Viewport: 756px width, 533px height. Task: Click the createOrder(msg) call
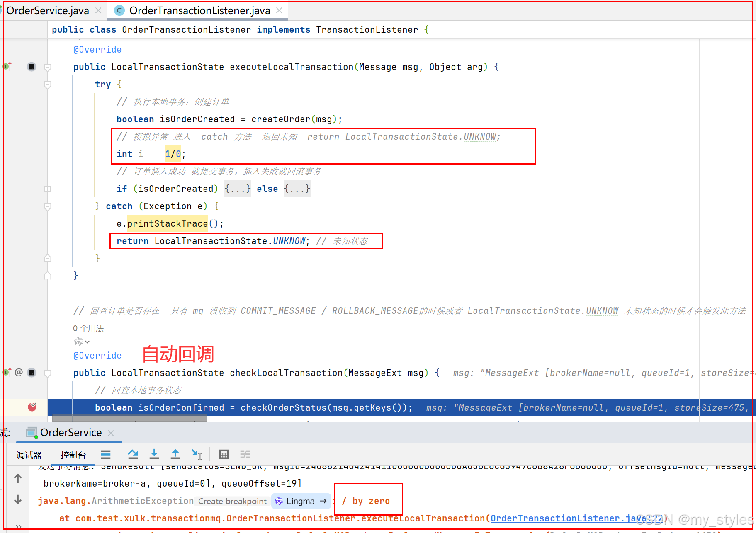pos(294,119)
